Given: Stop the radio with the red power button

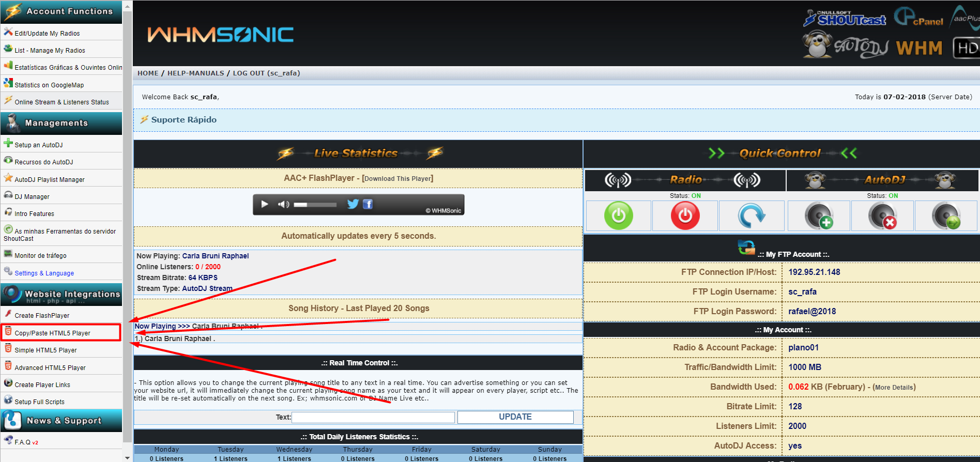Looking at the screenshot, I should pos(685,215).
